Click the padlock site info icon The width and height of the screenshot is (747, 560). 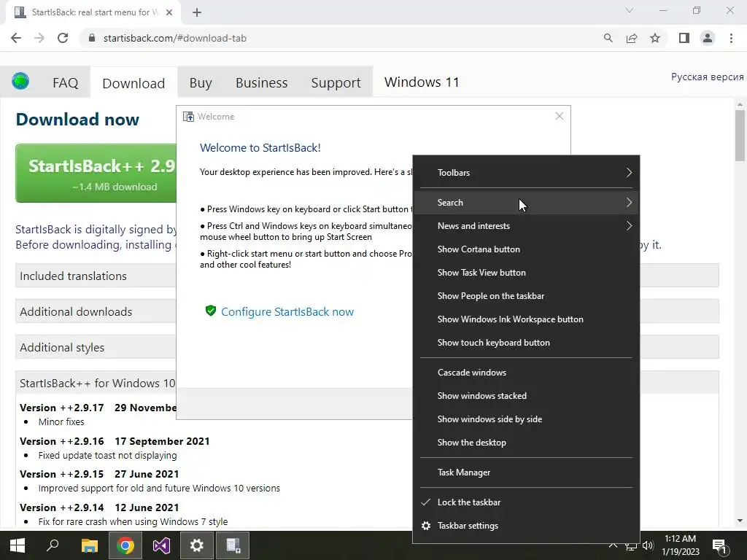(x=92, y=38)
